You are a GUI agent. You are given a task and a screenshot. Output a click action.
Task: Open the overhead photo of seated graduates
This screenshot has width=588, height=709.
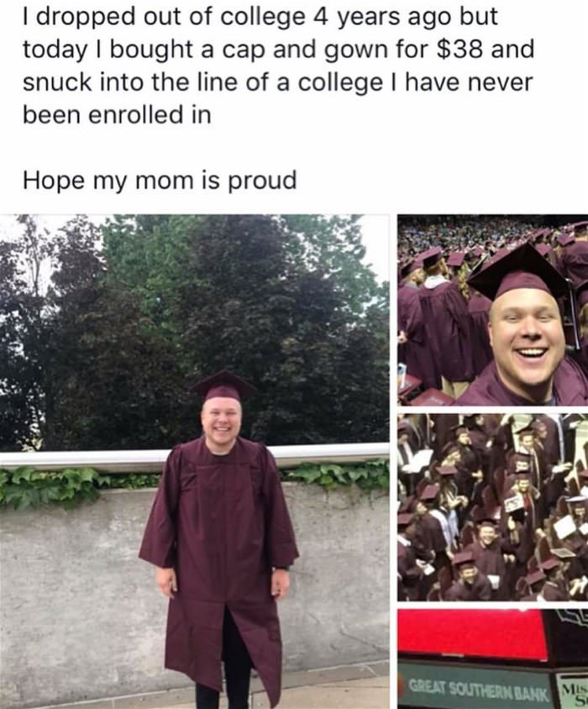[x=492, y=507]
